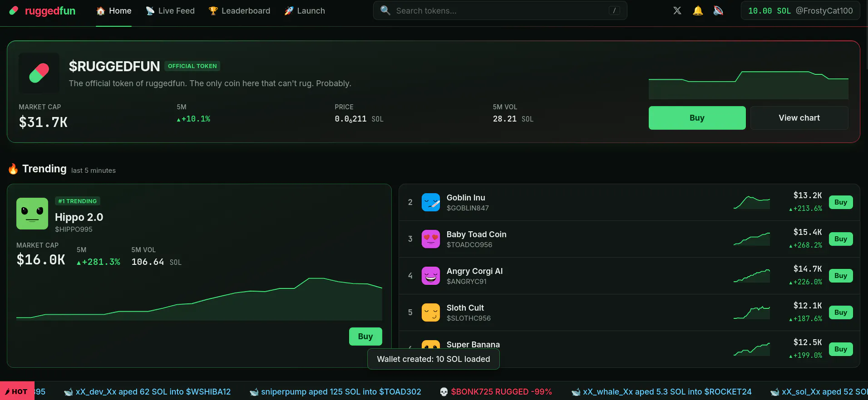Open the X (Twitter) link icon
868x400 pixels.
click(x=677, y=10)
